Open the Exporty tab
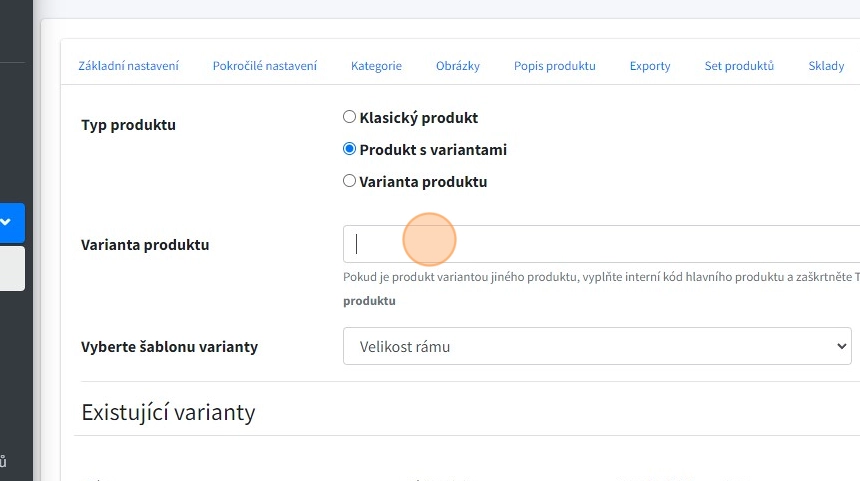860x481 pixels. click(650, 66)
